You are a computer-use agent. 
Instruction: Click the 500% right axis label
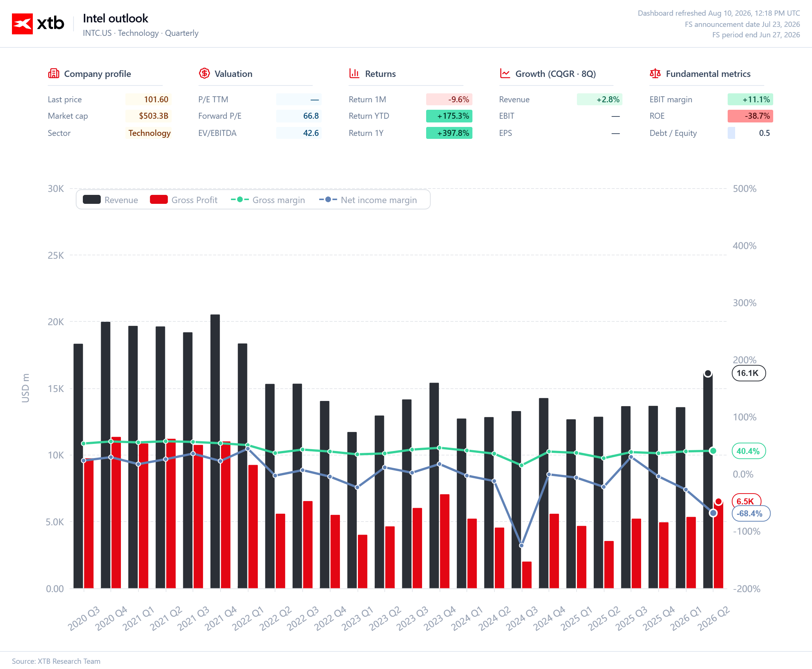coord(744,189)
